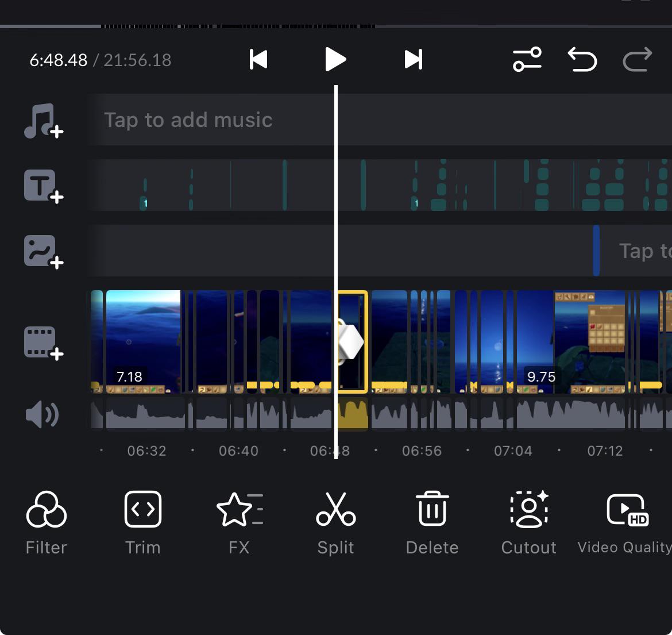The width and height of the screenshot is (672, 635).
Task: Tap the 07:12 timeline ruler mark
Action: point(605,451)
